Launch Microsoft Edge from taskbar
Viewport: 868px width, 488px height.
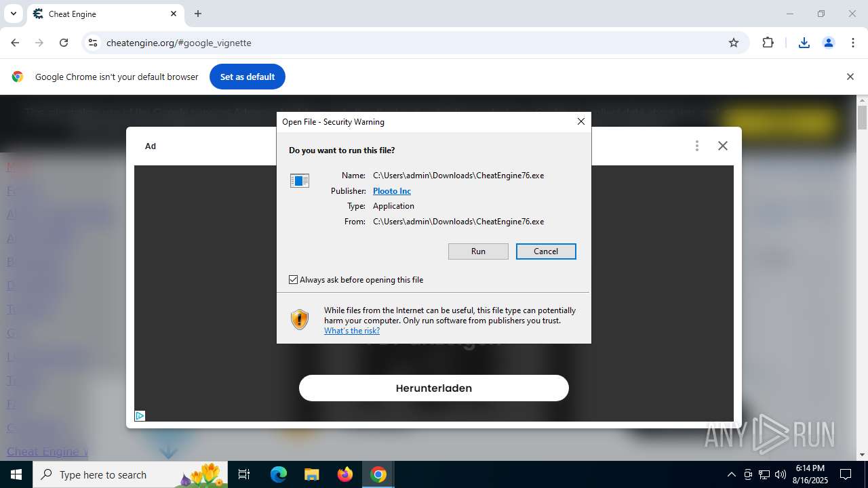coord(279,474)
